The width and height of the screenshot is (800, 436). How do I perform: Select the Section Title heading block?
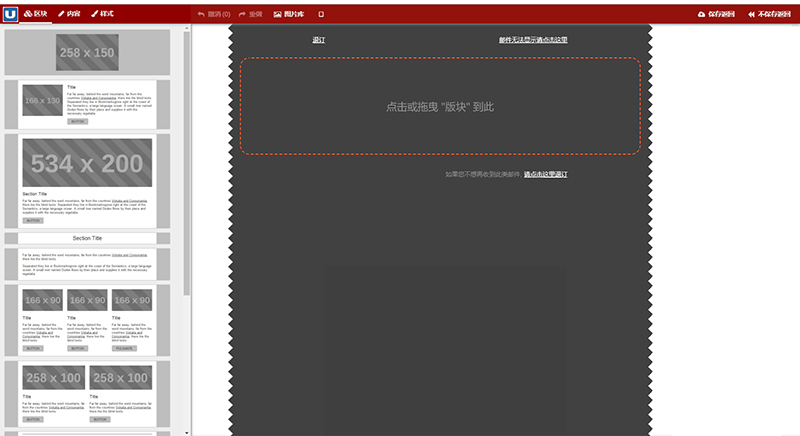point(87,238)
